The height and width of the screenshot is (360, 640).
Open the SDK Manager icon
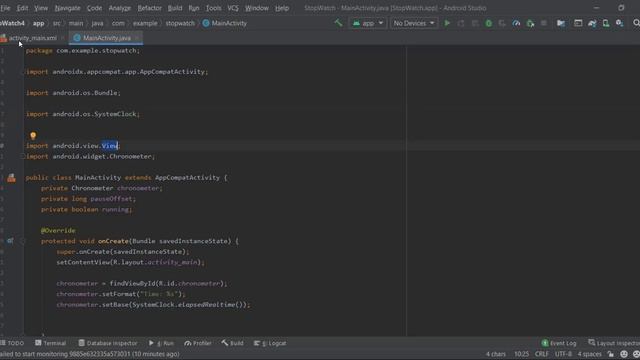click(620, 23)
